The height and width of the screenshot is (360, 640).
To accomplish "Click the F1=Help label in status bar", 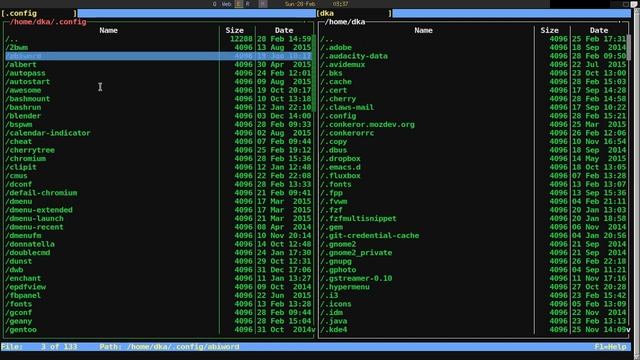I will 610,347.
